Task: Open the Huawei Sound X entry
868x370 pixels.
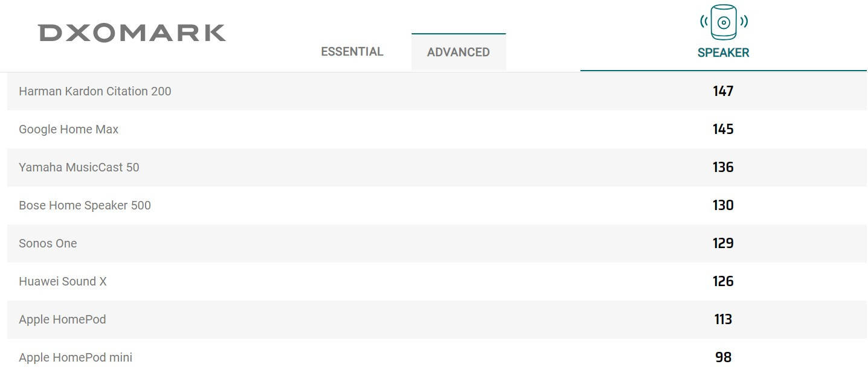Action: [x=63, y=281]
